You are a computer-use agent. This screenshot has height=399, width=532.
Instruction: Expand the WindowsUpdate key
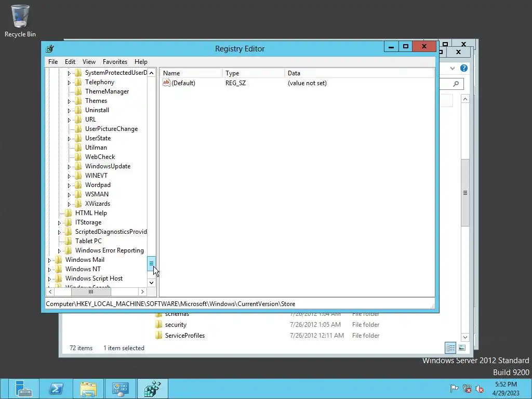coord(69,167)
